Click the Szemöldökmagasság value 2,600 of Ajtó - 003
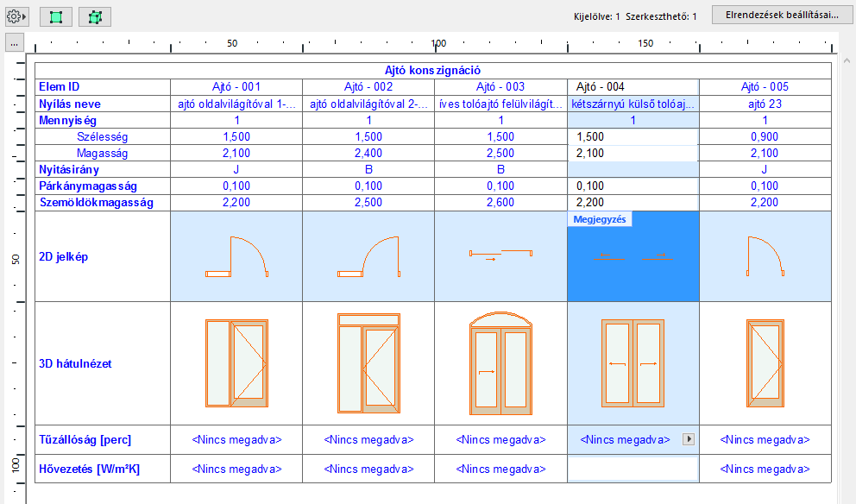Image resolution: width=856 pixels, height=504 pixels. pyautogui.click(x=500, y=203)
